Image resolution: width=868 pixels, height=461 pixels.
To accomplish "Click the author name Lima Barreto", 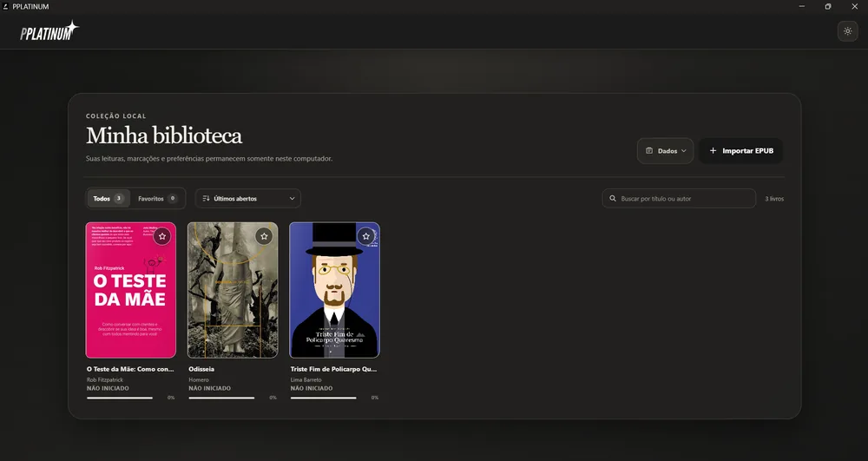I will (x=306, y=379).
